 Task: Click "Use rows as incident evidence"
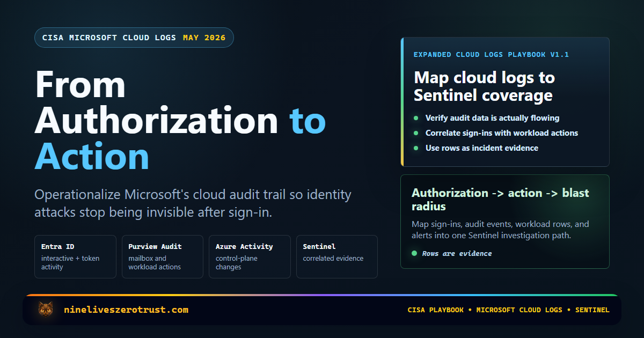click(481, 148)
